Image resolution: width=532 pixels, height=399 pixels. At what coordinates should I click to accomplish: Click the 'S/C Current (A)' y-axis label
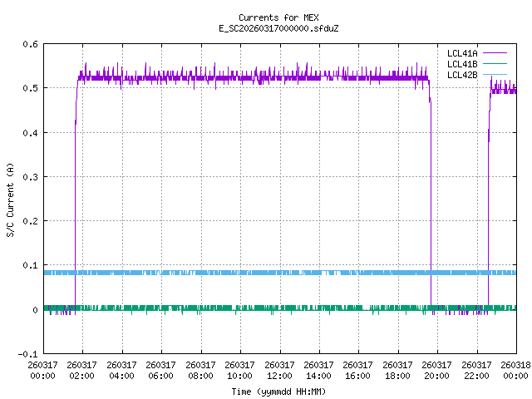(11, 199)
